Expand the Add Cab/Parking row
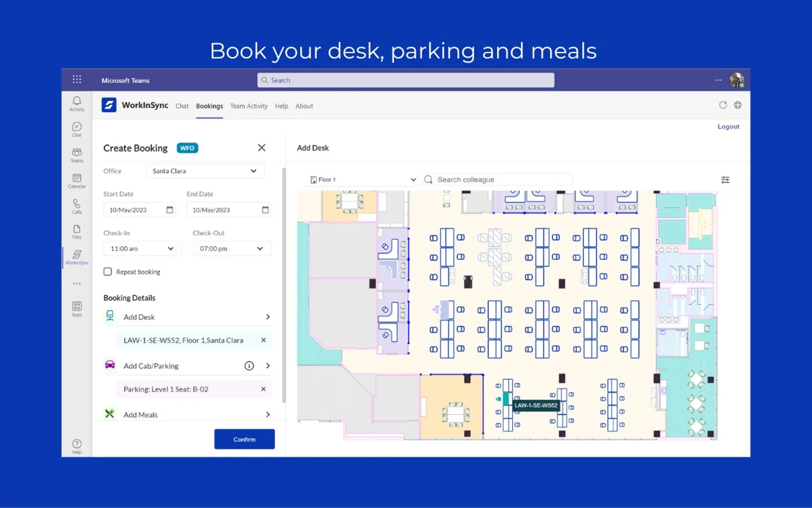Viewport: 812px width, 508px height. [x=187, y=366]
